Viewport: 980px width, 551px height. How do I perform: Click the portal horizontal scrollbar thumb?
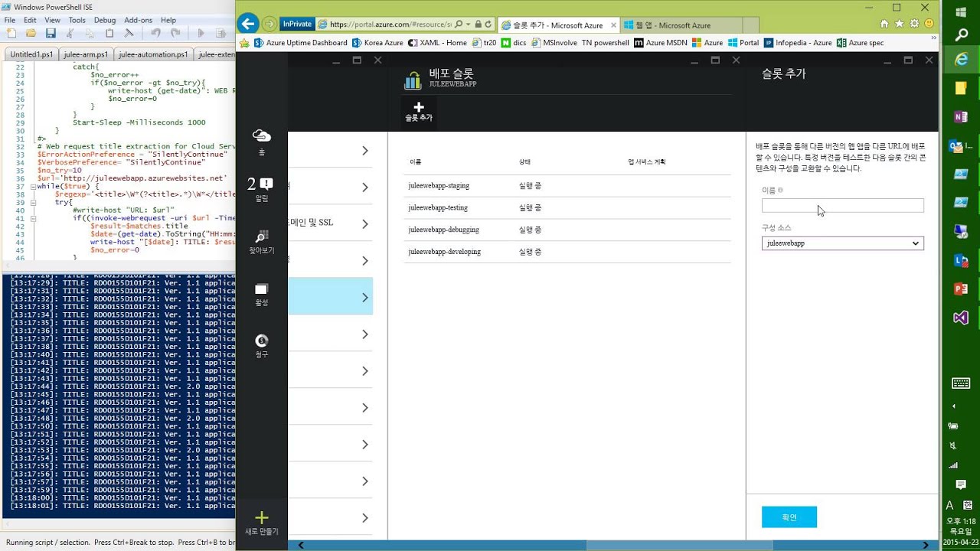[680, 545]
